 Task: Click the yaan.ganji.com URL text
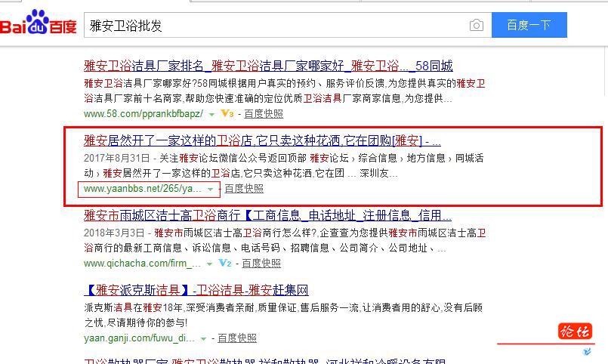point(139,338)
